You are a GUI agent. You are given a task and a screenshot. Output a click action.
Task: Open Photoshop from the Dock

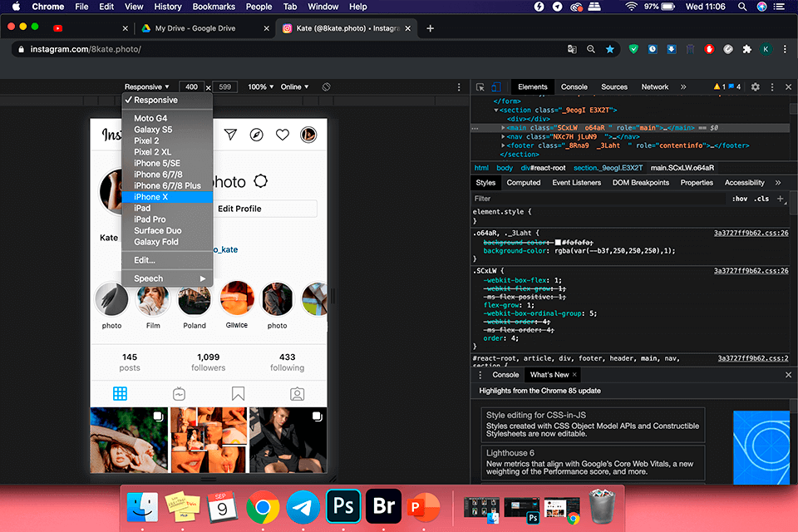point(342,505)
